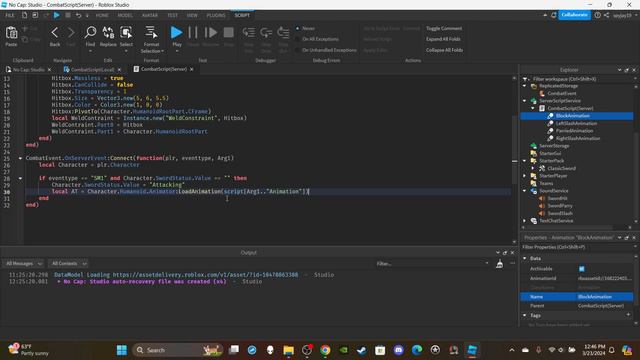The width and height of the screenshot is (640, 360).
Task: Click the Collaborate button
Action: coord(574,15)
